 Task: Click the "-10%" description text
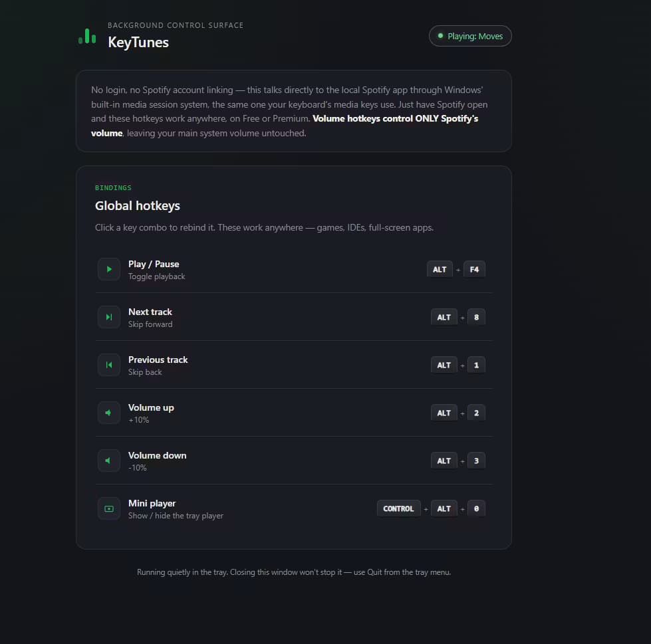pos(138,468)
